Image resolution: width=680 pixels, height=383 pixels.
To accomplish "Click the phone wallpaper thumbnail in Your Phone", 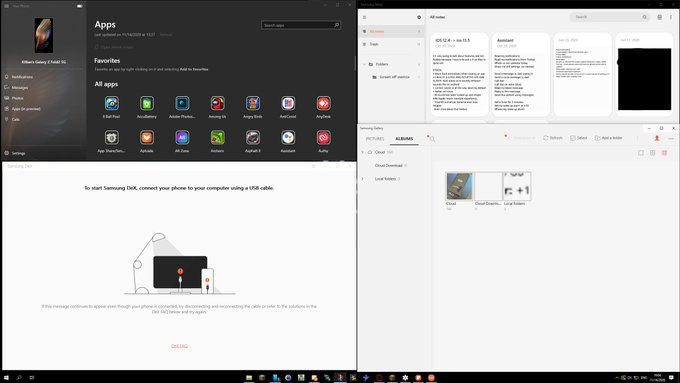I will tap(44, 36).
